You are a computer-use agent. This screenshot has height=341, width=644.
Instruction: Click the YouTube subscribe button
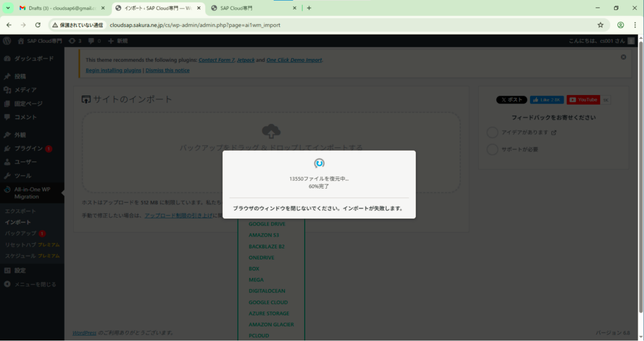[583, 100]
